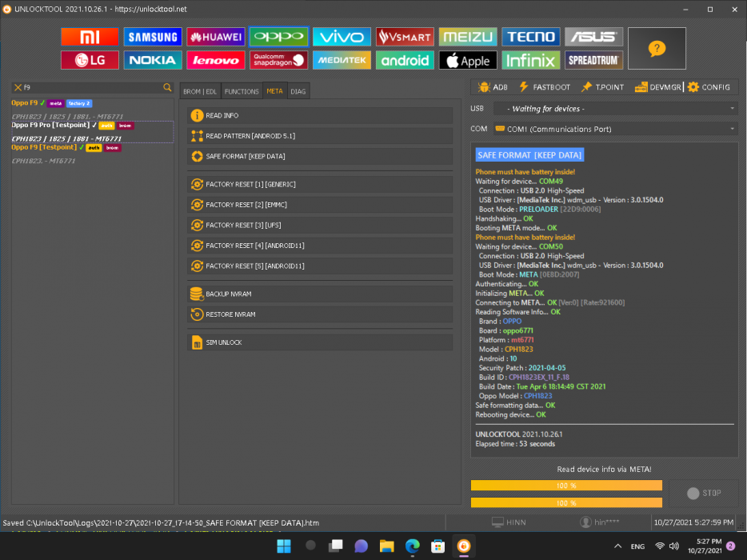The height and width of the screenshot is (560, 747).
Task: Click the HINN computer name in status bar
Action: point(509,522)
